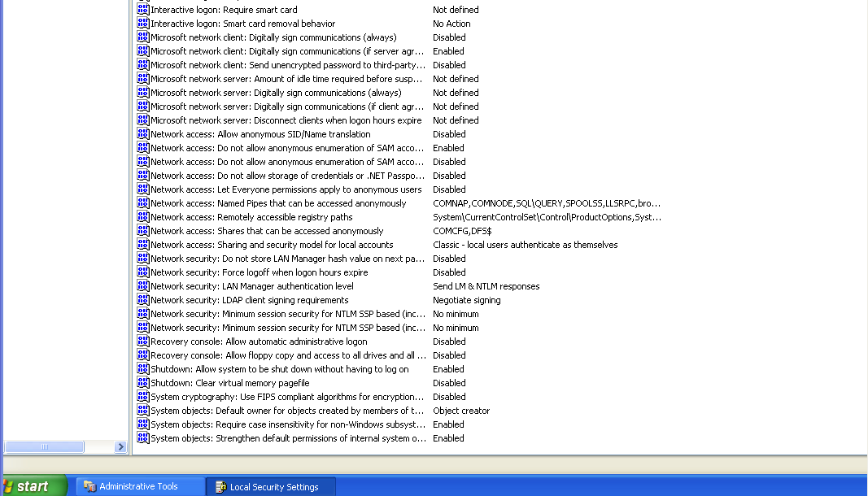
Task: Click icon for Amount of idle time required policy
Action: click(143, 79)
